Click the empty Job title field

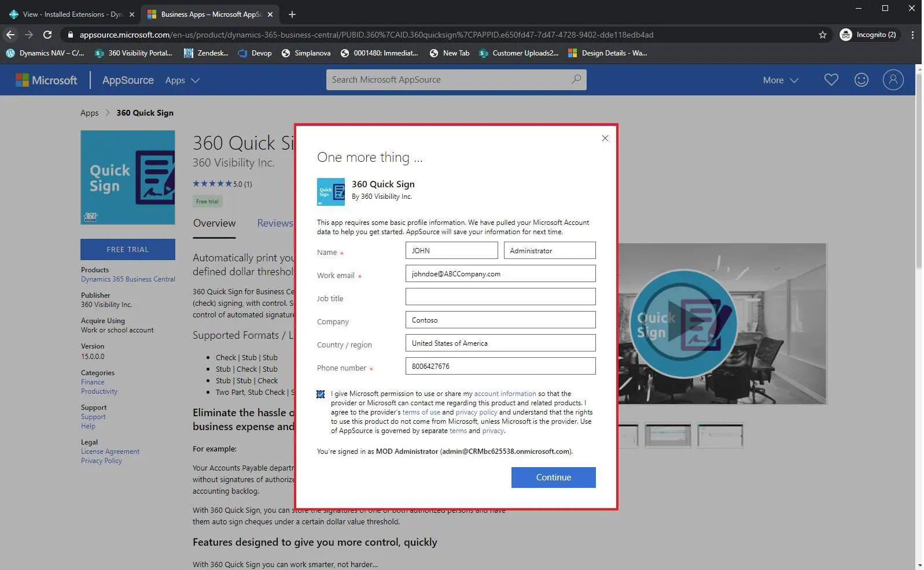point(500,297)
